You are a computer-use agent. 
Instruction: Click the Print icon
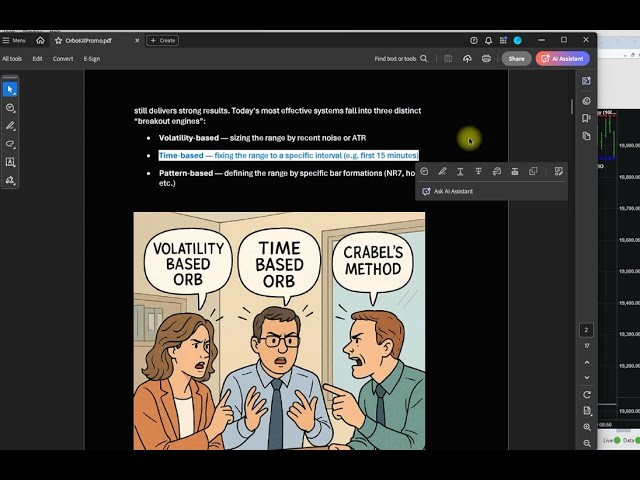486,59
